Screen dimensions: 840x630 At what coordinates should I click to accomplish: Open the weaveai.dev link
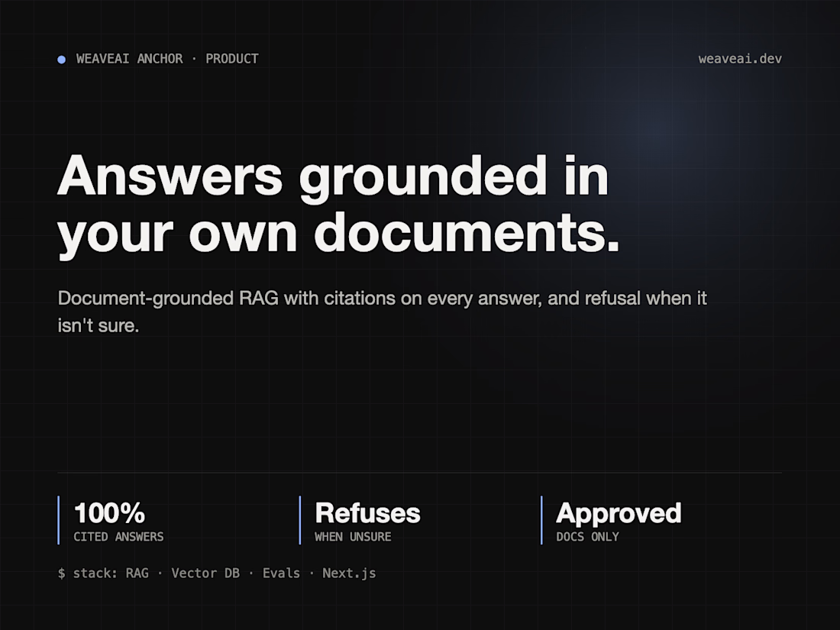pyautogui.click(x=740, y=59)
